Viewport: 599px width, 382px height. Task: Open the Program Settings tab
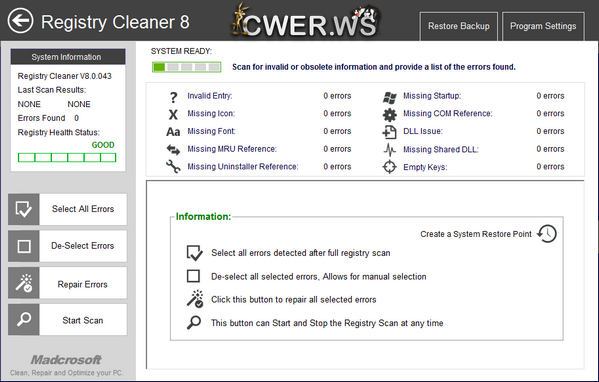point(543,26)
